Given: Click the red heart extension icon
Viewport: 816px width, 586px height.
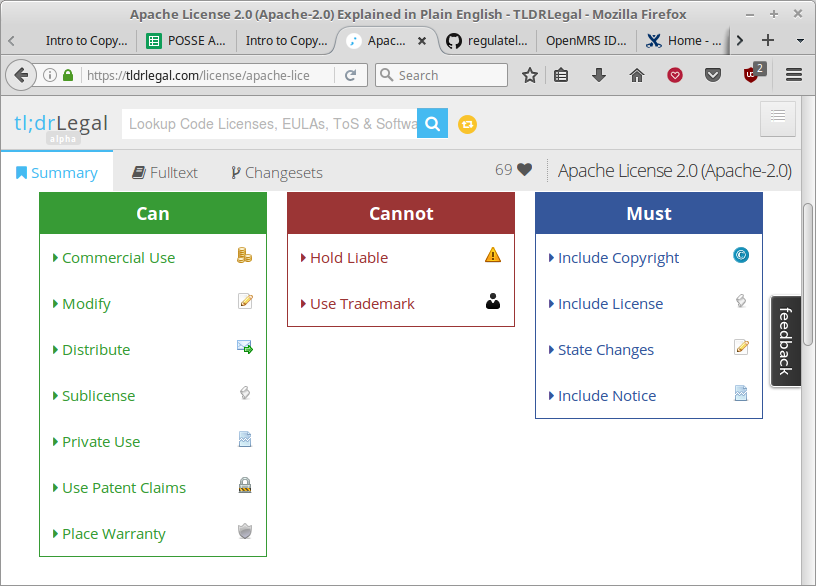Looking at the screenshot, I should click(x=675, y=75).
